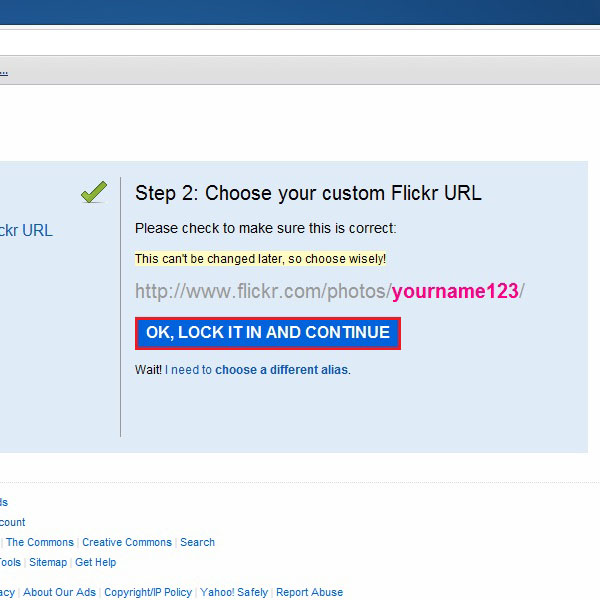The height and width of the screenshot is (600, 600).
Task: Click the Search footer link
Action: tap(197, 542)
